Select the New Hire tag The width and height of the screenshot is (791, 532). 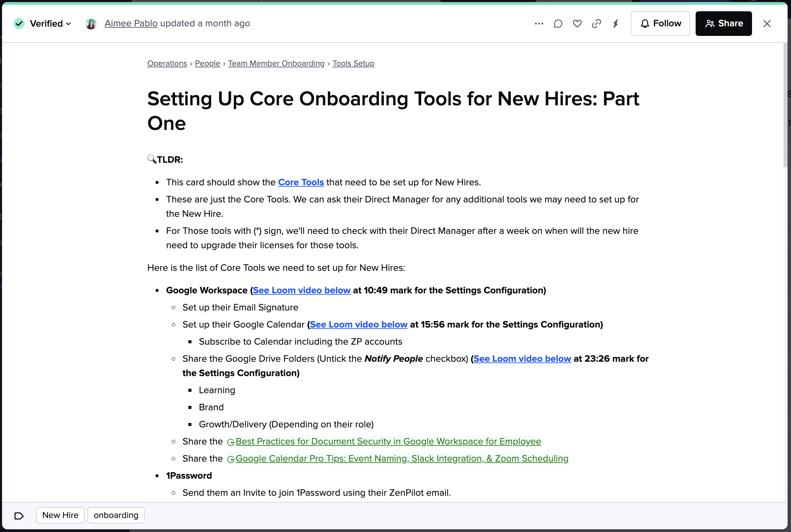coord(61,515)
